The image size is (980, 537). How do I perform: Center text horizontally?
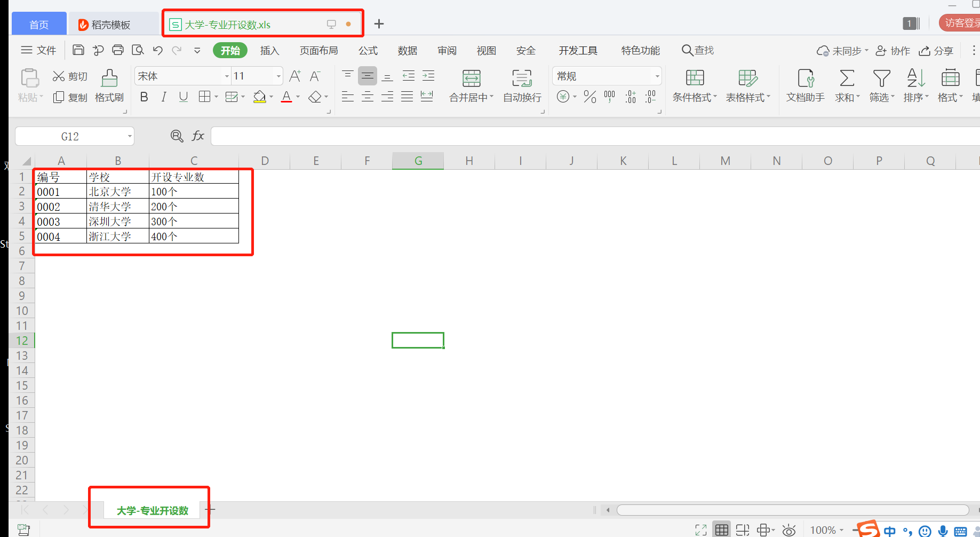point(368,97)
